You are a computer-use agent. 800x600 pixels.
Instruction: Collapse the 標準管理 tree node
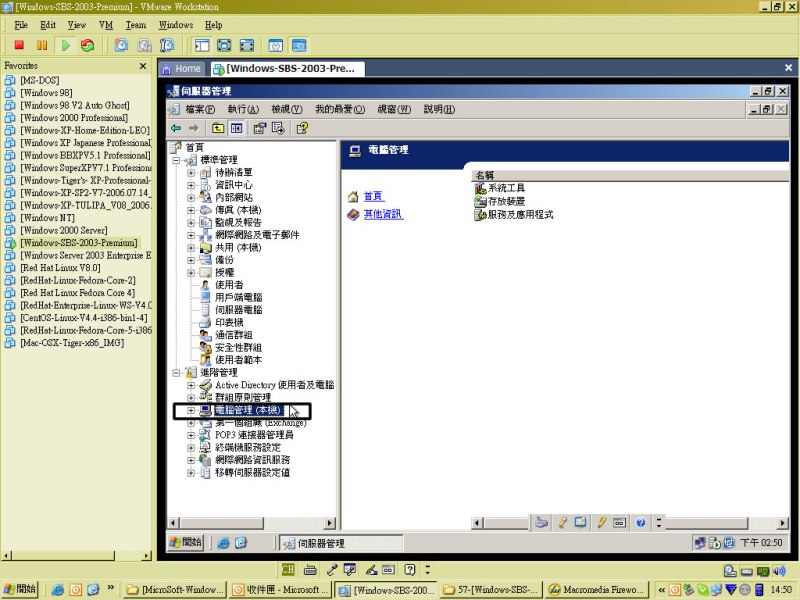point(177,160)
